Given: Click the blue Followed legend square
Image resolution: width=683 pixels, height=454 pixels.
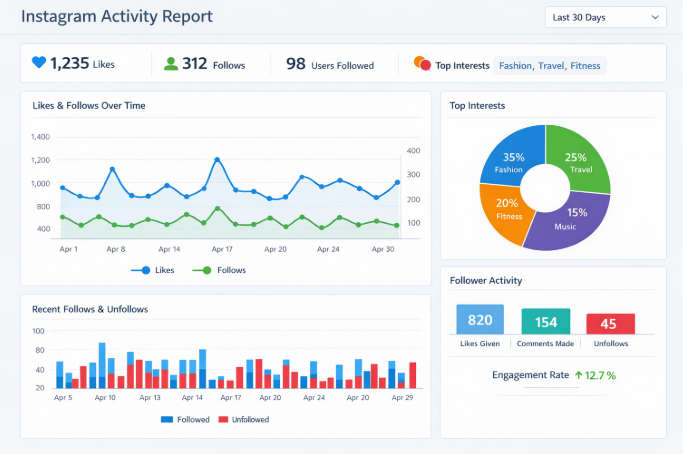Looking at the screenshot, I should (x=167, y=419).
